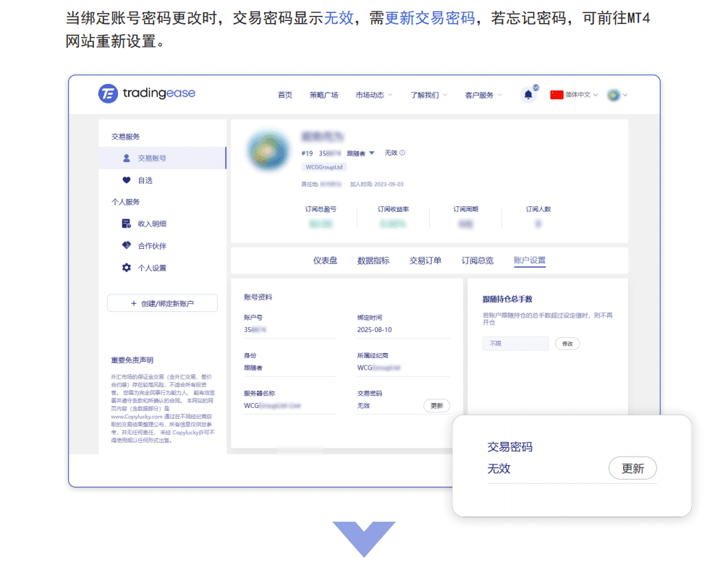Screen dimensions: 728x573
Task: Click the 交易账号 person icon
Action: [127, 158]
